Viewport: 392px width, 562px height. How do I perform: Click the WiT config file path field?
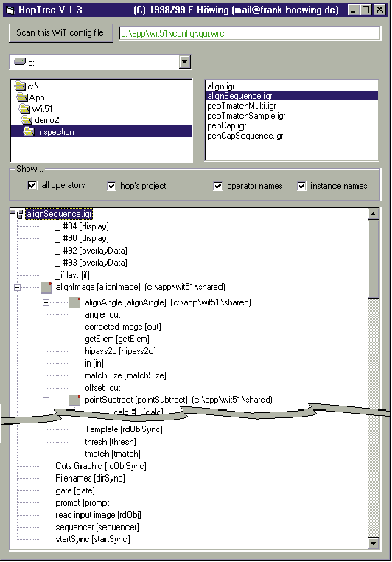[250, 34]
